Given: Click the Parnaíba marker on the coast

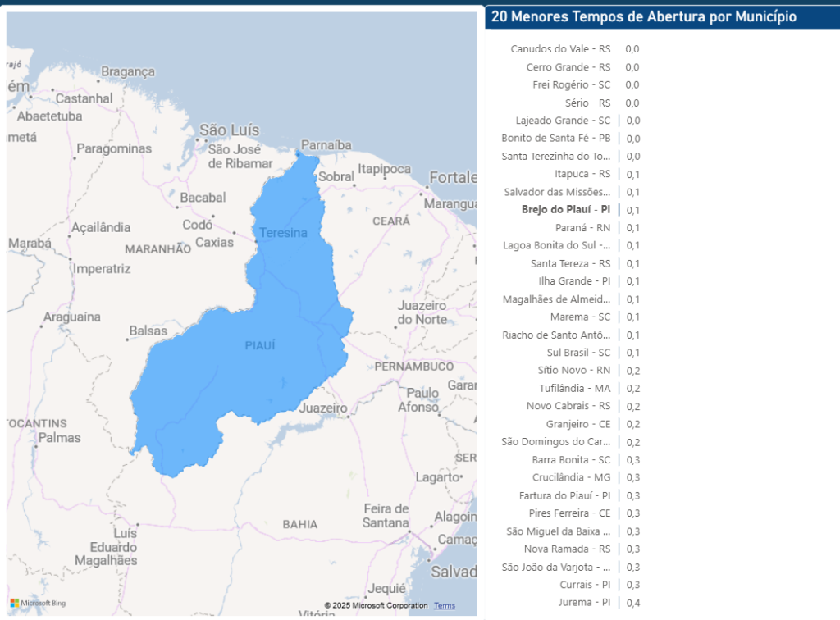Looking at the screenshot, I should (298, 153).
